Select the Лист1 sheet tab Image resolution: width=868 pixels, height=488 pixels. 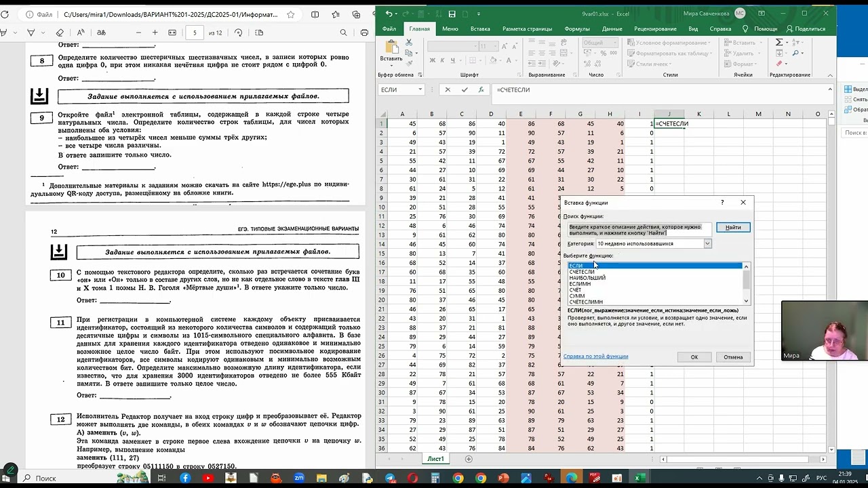click(435, 459)
